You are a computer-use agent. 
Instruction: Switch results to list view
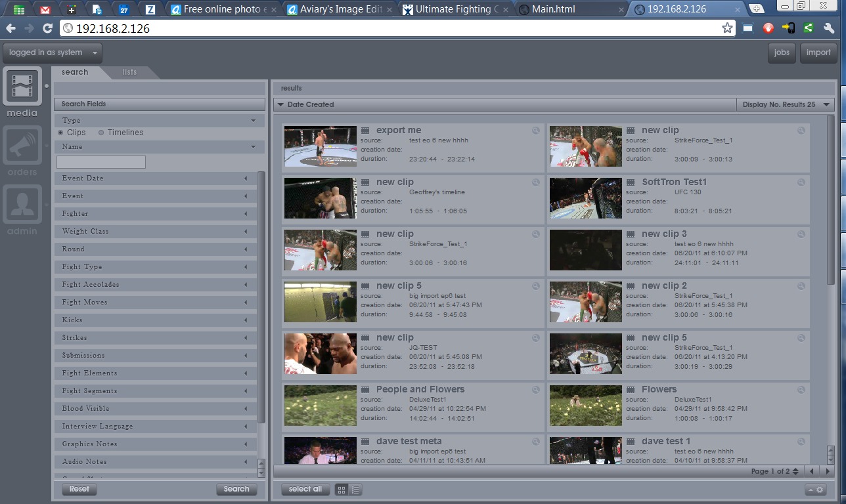pos(355,490)
